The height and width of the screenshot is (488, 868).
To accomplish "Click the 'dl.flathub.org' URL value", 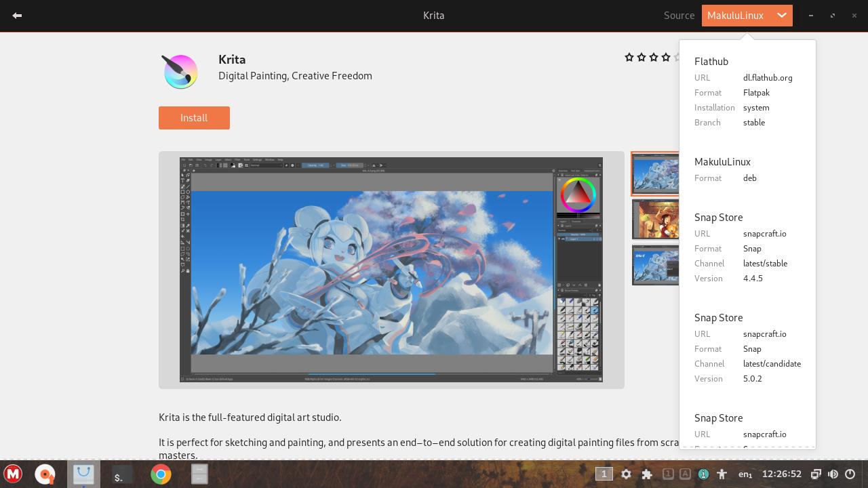I will coord(768,77).
